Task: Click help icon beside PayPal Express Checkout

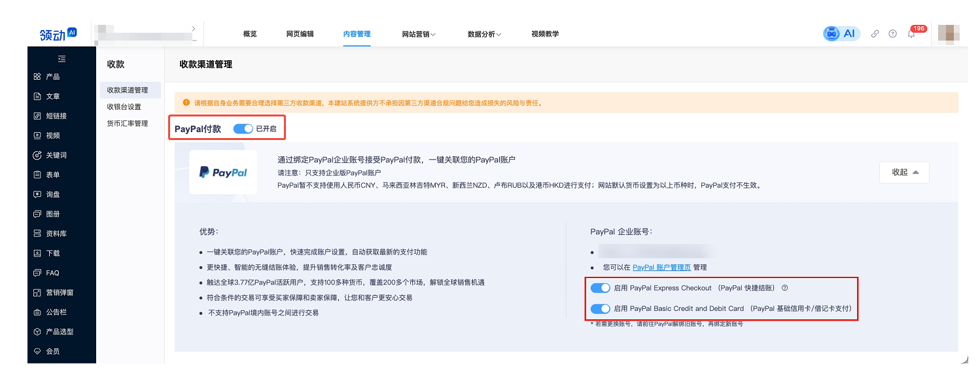Action: click(x=785, y=288)
